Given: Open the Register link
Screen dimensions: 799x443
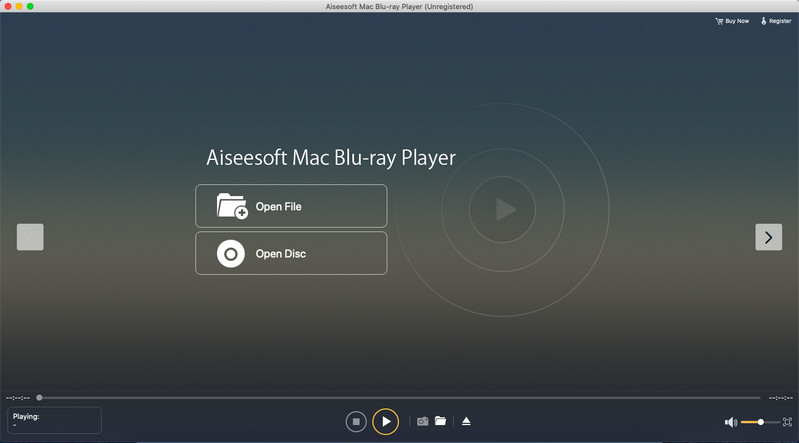Looking at the screenshot, I should point(776,21).
